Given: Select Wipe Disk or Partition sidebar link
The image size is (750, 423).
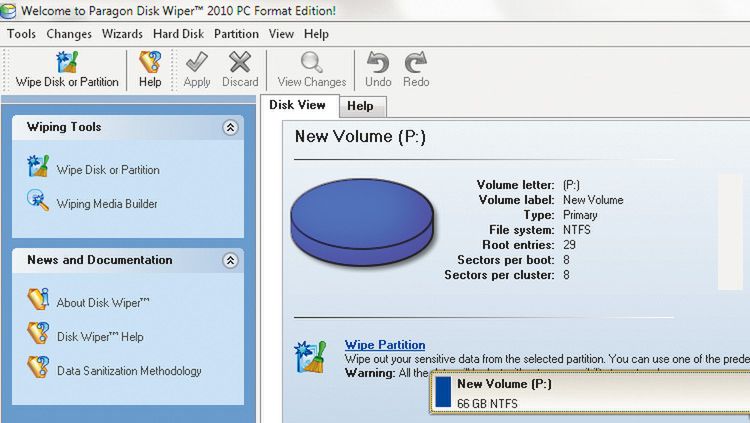Looking at the screenshot, I should click(x=108, y=170).
